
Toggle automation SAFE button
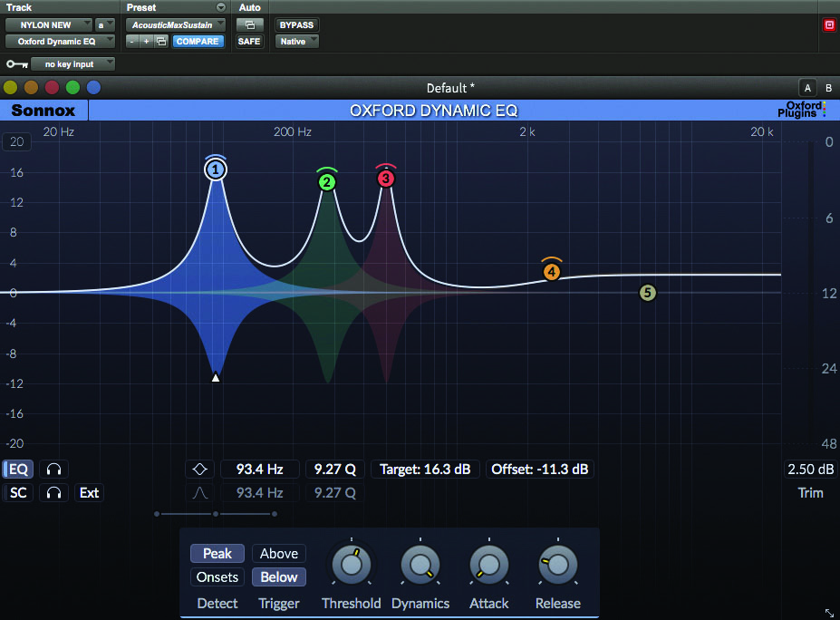pyautogui.click(x=249, y=42)
